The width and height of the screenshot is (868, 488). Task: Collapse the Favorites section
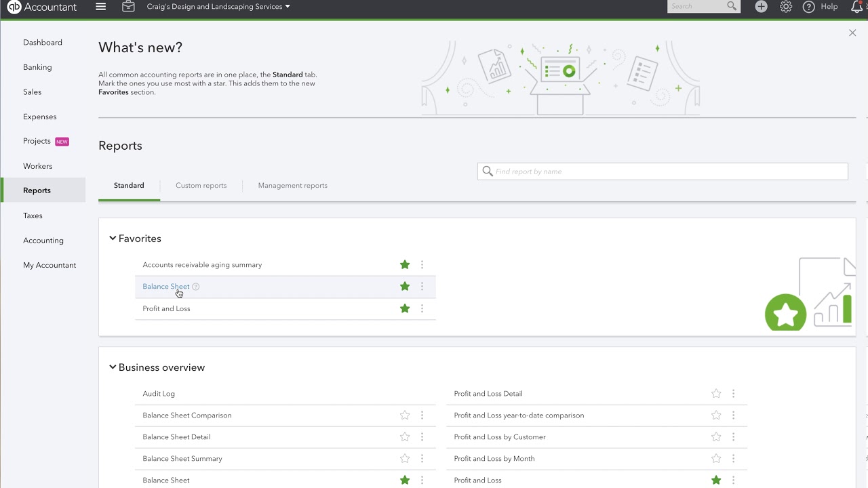(x=113, y=239)
